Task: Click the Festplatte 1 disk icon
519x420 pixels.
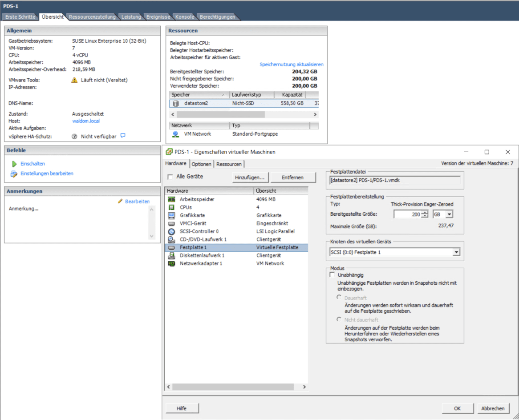Action: 171,247
